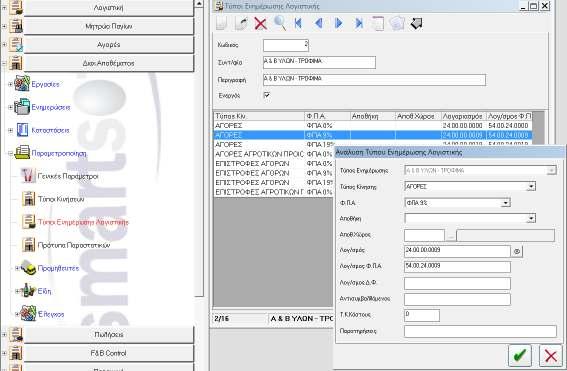Click the Αγορές module icon
This screenshot has height=371, width=567.
16,44
